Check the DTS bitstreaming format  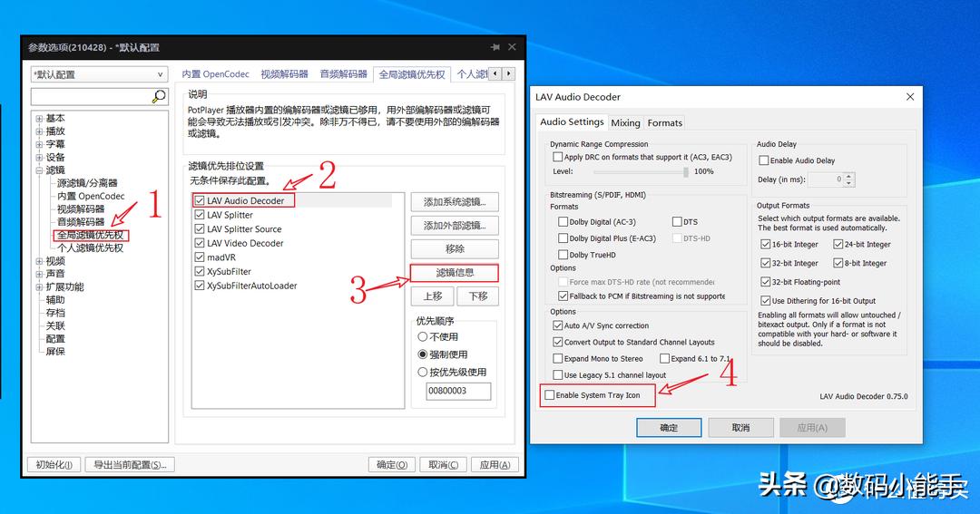[677, 222]
